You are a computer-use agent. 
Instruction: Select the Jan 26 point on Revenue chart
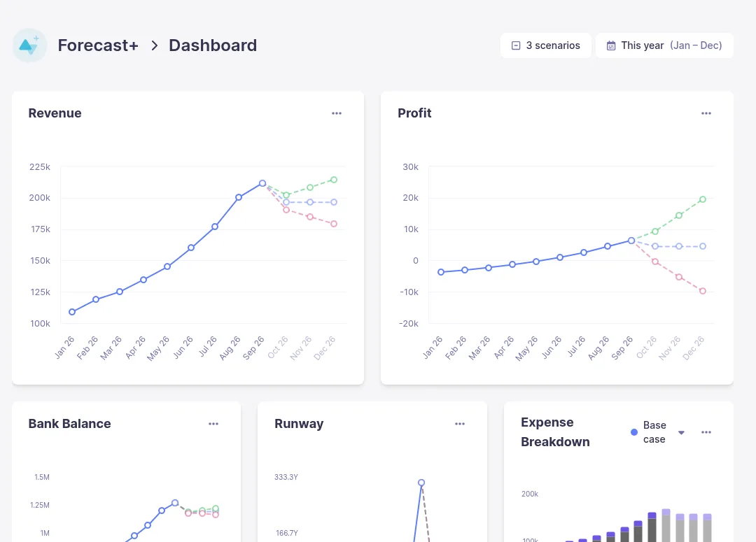point(72,312)
